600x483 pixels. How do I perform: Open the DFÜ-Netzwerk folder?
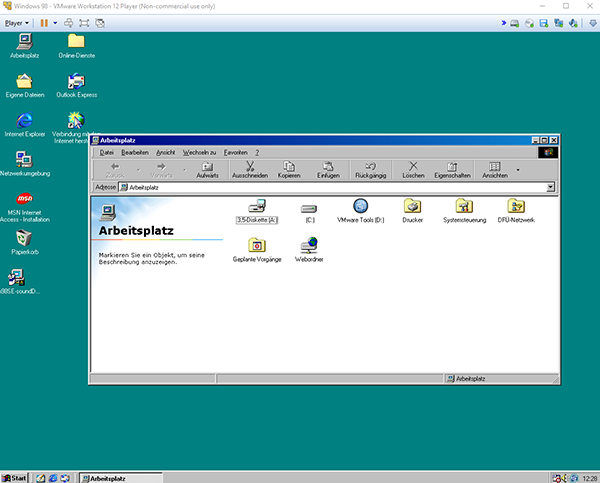(x=516, y=206)
